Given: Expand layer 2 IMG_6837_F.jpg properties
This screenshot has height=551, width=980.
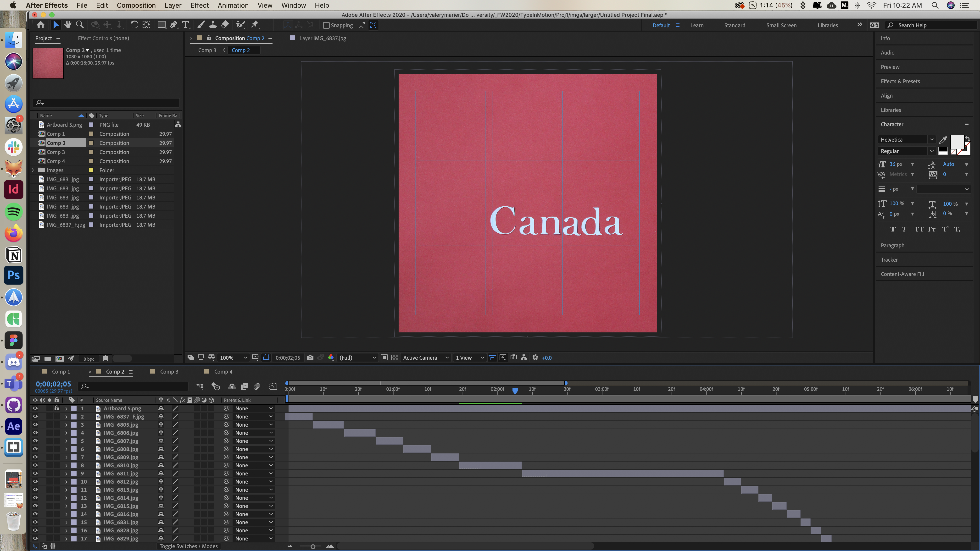Looking at the screenshot, I should [66, 416].
